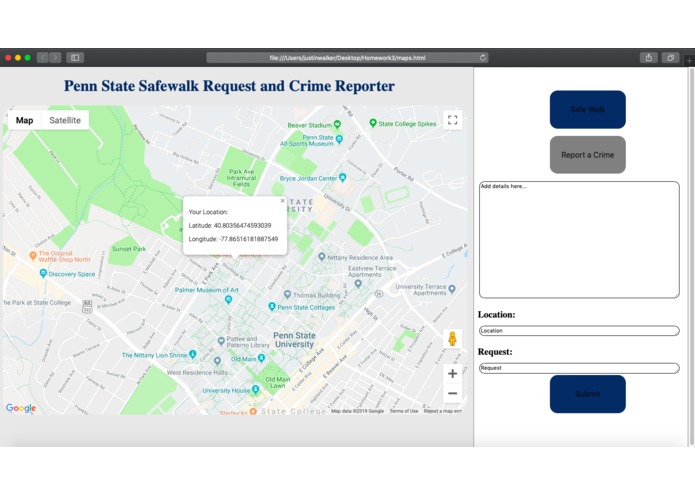Click the Eastview Terrace Apartments marker
The height and width of the screenshot is (494, 695).
coord(358,284)
